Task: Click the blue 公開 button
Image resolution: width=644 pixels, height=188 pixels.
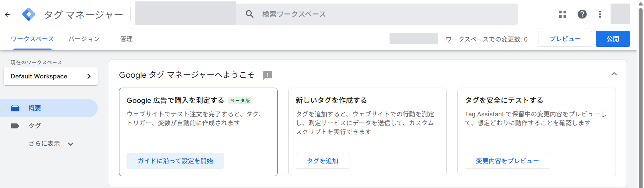Action: [x=613, y=39]
